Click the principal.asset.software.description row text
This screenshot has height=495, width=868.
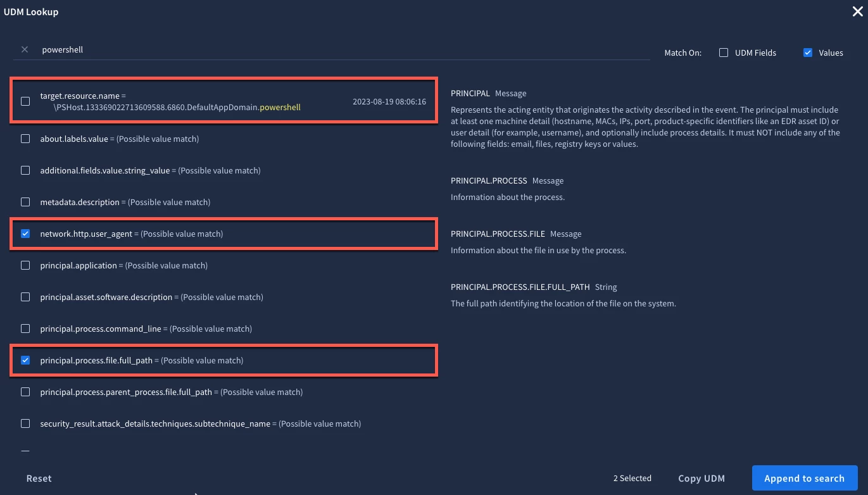(151, 297)
